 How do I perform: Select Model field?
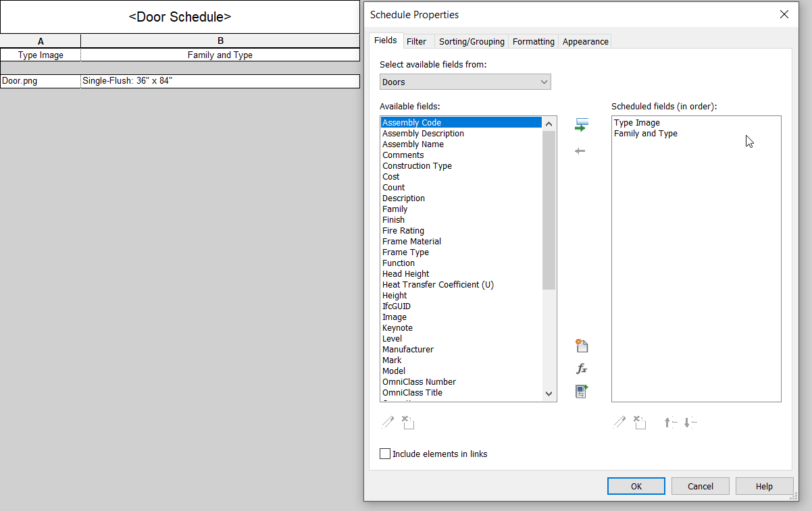tap(461, 371)
